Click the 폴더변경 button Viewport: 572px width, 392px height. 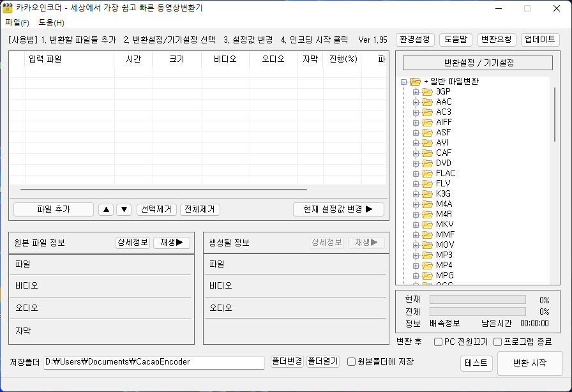click(x=287, y=361)
